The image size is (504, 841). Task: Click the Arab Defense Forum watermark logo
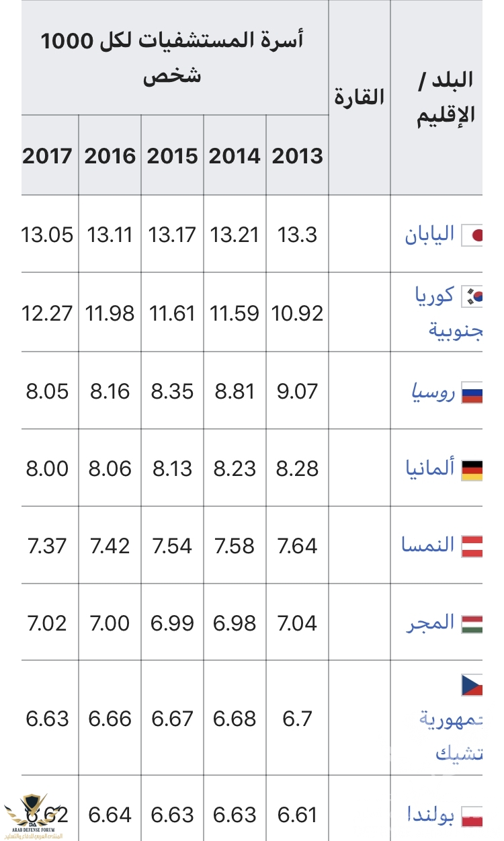pyautogui.click(x=30, y=814)
